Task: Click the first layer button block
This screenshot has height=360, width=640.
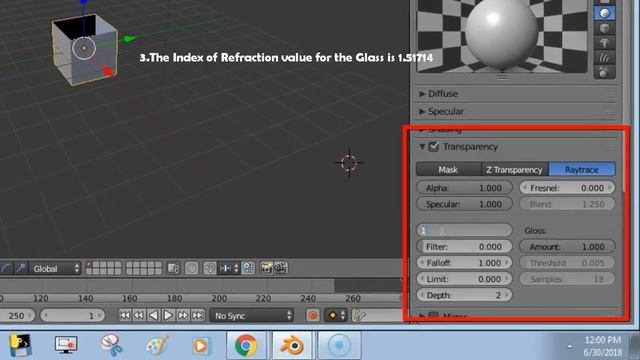Action: tap(104, 269)
